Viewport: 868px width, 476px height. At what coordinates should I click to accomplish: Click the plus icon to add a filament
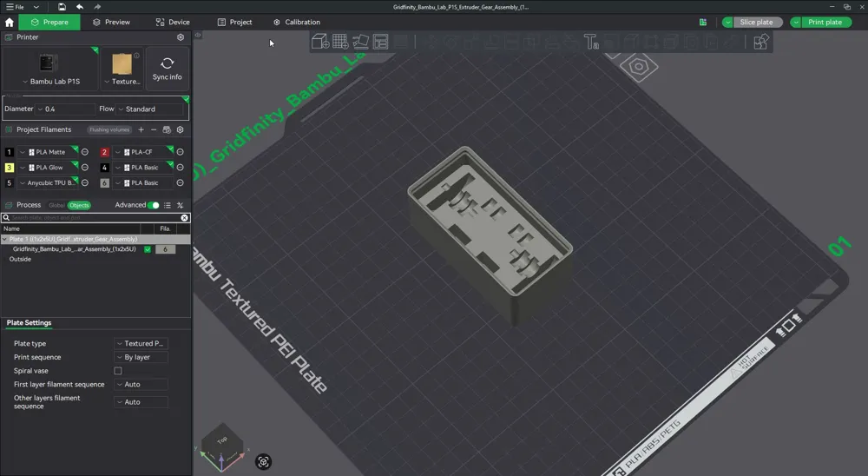pos(141,129)
